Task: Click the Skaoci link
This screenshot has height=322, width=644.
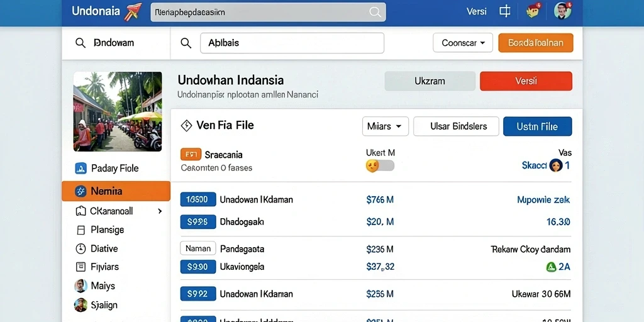Action: [x=535, y=165]
